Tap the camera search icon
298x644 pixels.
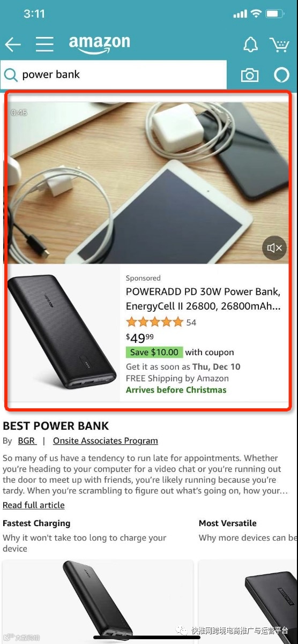tap(249, 75)
